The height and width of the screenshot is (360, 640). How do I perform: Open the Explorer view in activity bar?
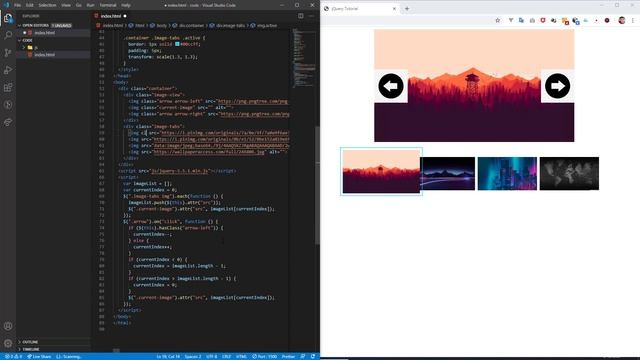click(x=8, y=18)
